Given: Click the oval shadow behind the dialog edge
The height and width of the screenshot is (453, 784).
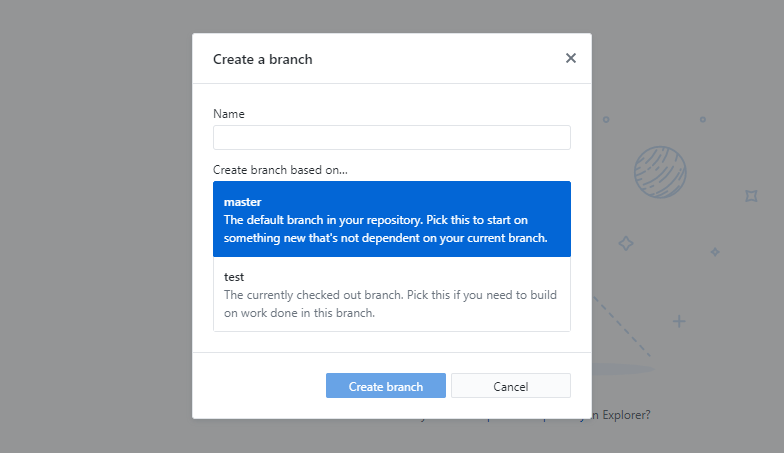Looking at the screenshot, I should tap(623, 370).
